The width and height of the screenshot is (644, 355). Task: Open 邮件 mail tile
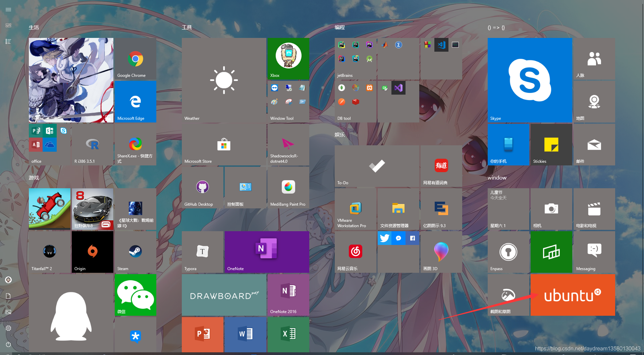coord(594,145)
